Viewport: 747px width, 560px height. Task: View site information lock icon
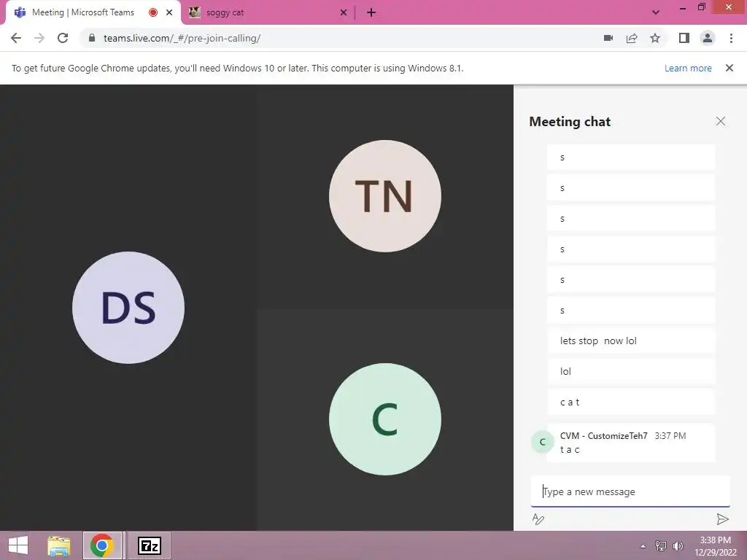(x=92, y=38)
